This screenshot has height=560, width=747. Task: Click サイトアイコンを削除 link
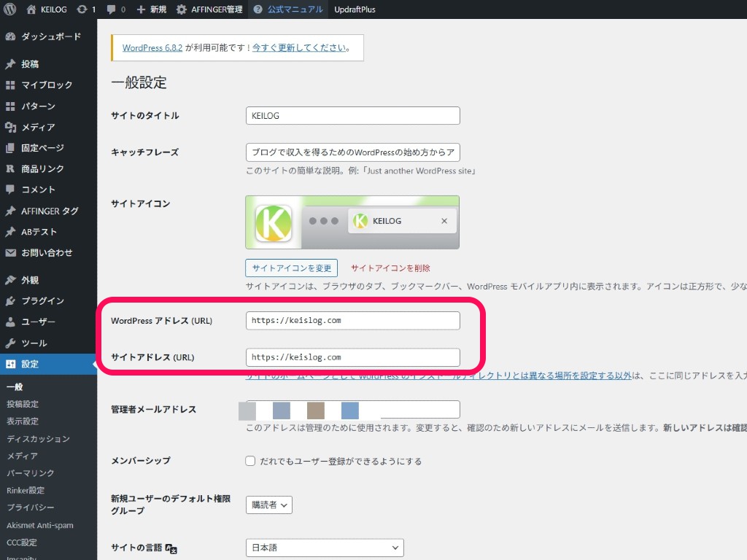[x=391, y=268]
